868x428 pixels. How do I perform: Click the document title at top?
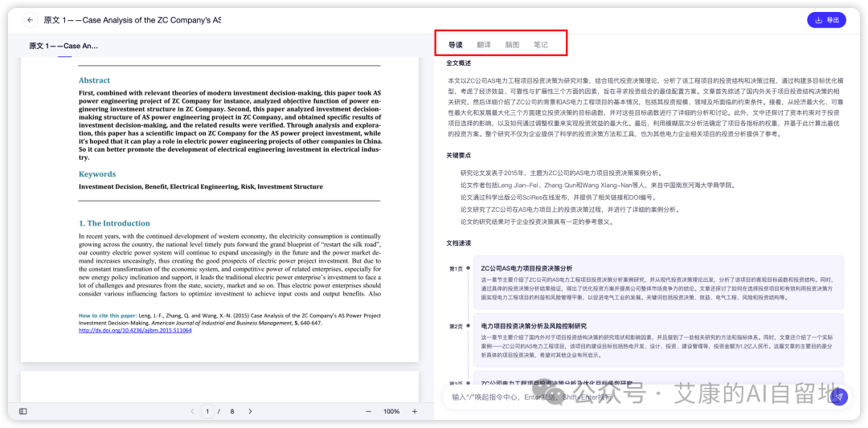pos(133,20)
